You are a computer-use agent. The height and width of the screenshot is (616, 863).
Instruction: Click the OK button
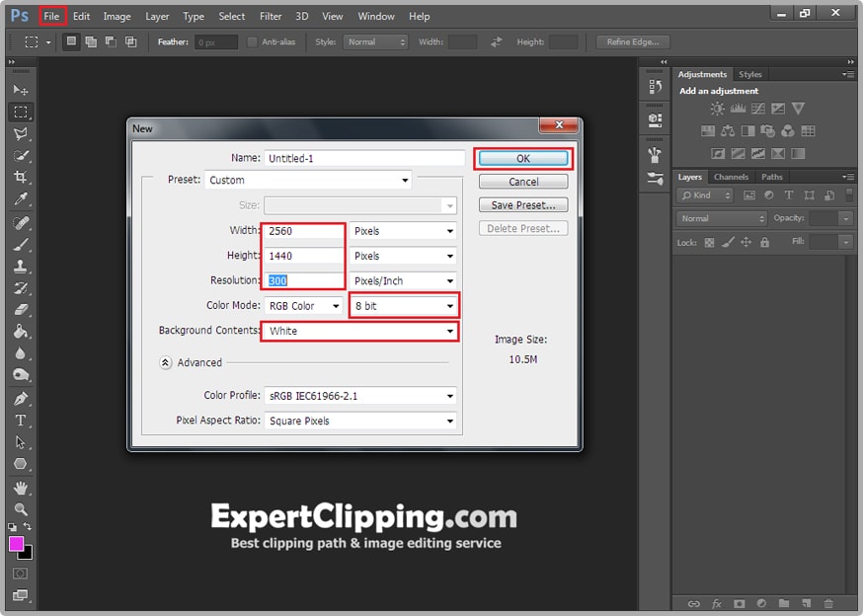click(x=523, y=159)
